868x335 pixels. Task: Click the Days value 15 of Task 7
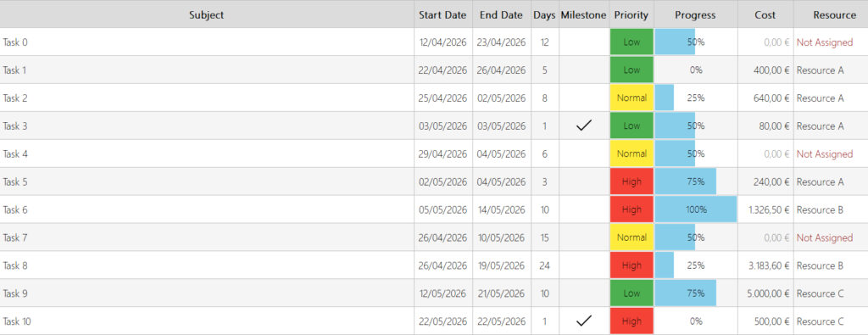(545, 237)
